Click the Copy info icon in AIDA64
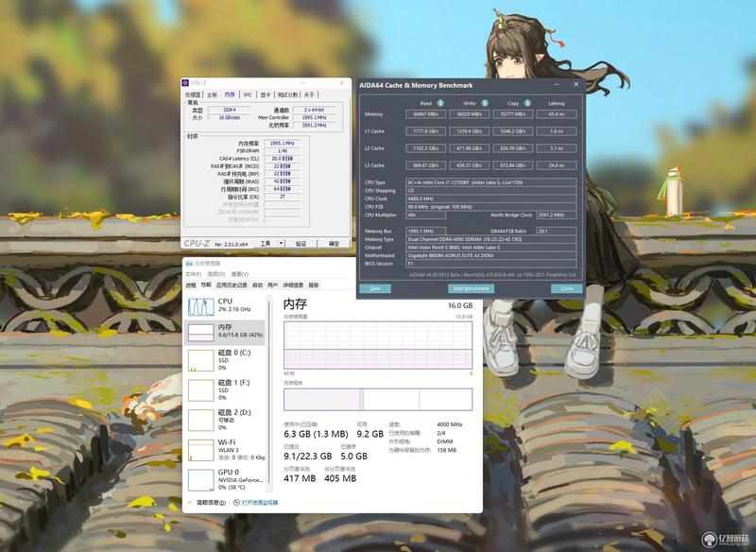Image resolution: width=756 pixels, height=552 pixels. point(527,103)
